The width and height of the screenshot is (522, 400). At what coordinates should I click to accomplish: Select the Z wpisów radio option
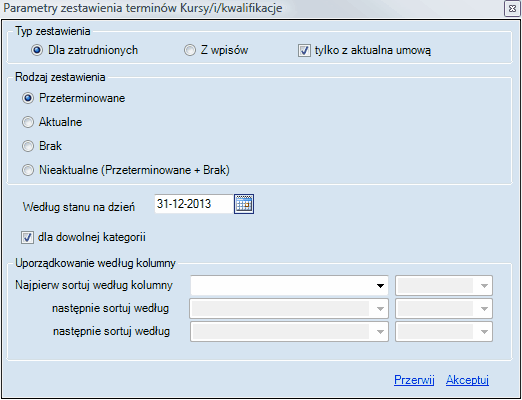pos(216,50)
